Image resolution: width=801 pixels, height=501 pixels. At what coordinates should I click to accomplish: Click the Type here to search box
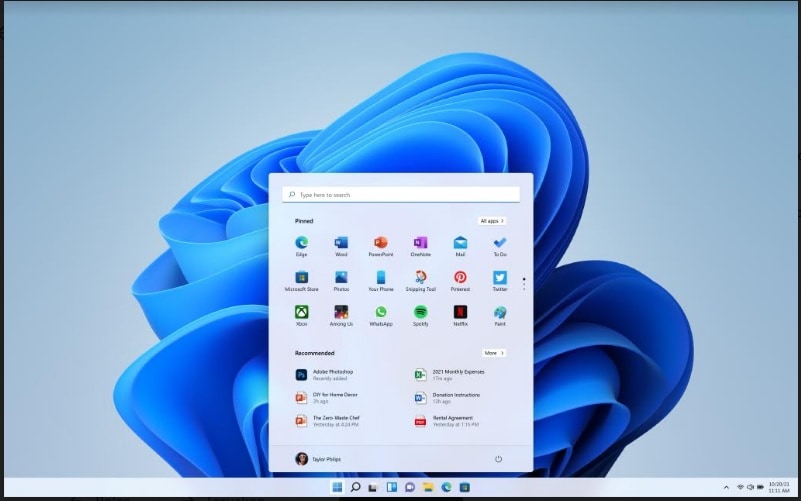click(x=401, y=195)
